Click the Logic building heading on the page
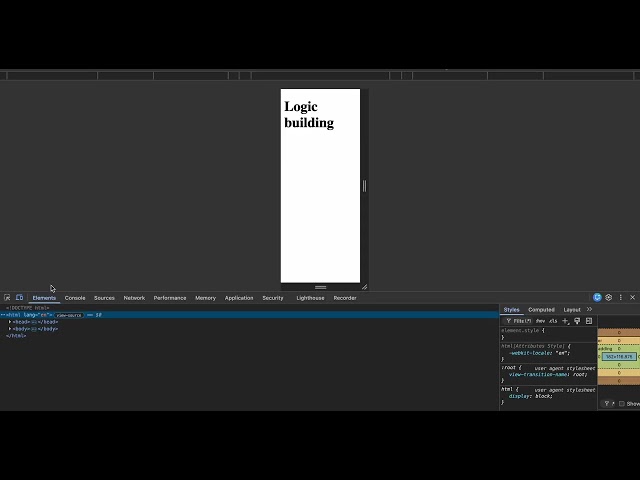The height and width of the screenshot is (480, 640). (x=309, y=115)
